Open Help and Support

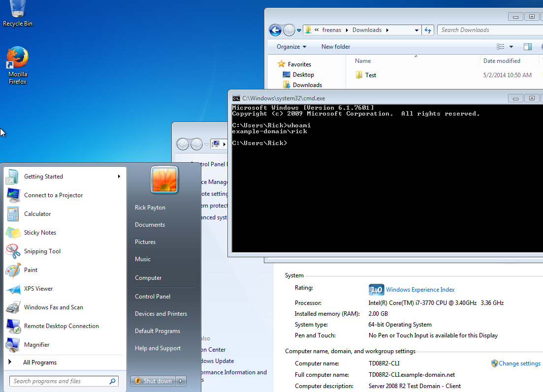158,348
